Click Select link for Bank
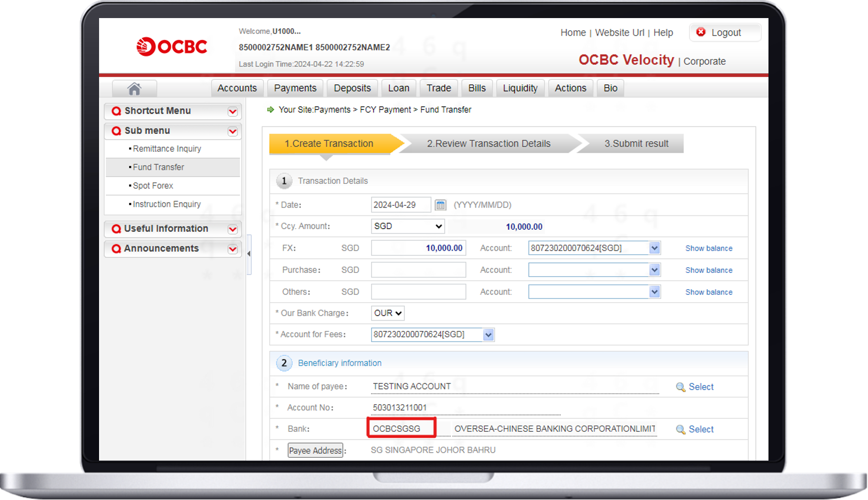The width and height of the screenshot is (868, 500). 701,430
